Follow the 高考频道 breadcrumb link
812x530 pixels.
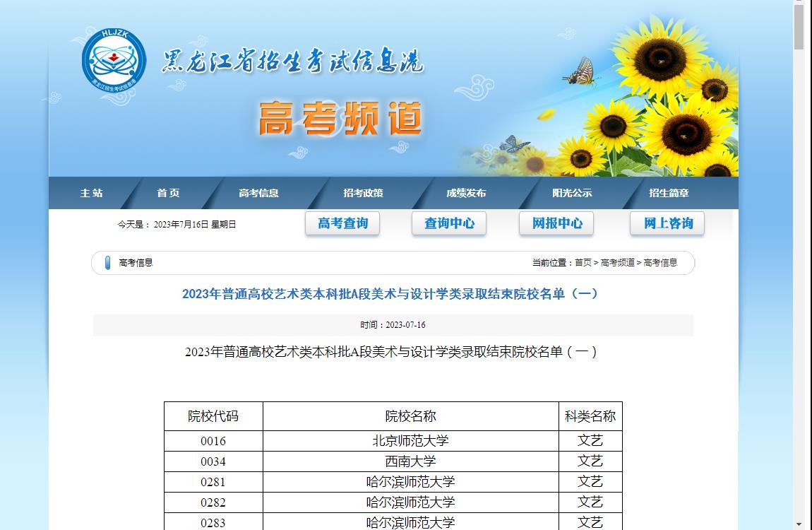(x=618, y=263)
